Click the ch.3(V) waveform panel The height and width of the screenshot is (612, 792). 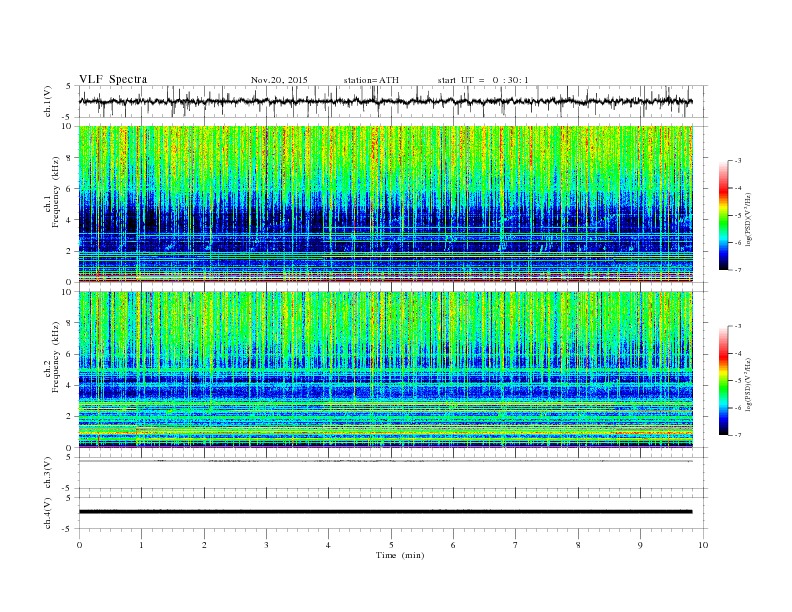(x=392, y=473)
